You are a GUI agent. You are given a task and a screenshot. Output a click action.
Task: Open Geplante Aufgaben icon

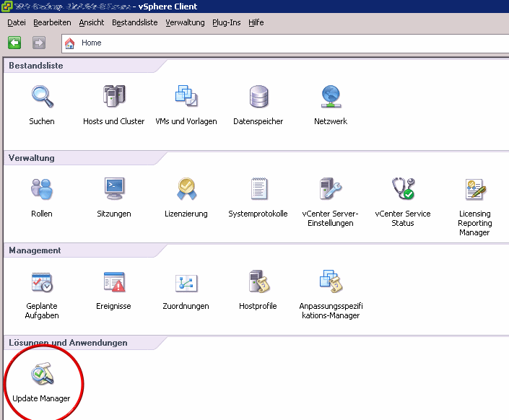pos(42,281)
